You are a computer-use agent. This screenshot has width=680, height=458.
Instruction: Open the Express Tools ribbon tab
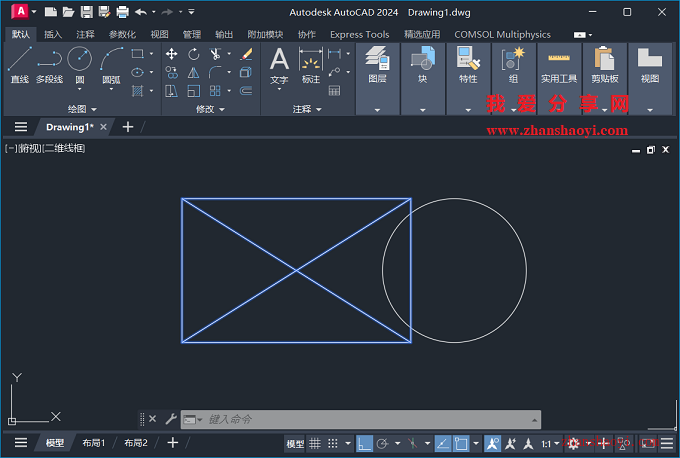pyautogui.click(x=360, y=34)
